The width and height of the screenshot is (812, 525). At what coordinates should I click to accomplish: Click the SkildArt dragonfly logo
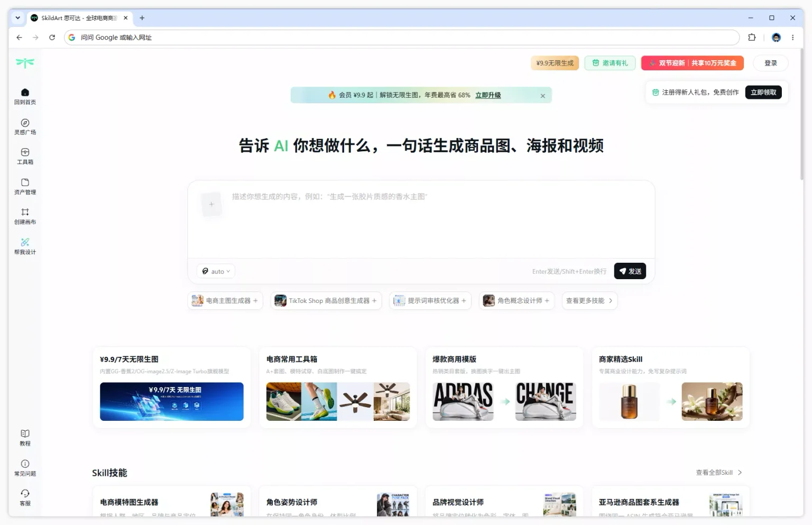pyautogui.click(x=25, y=63)
